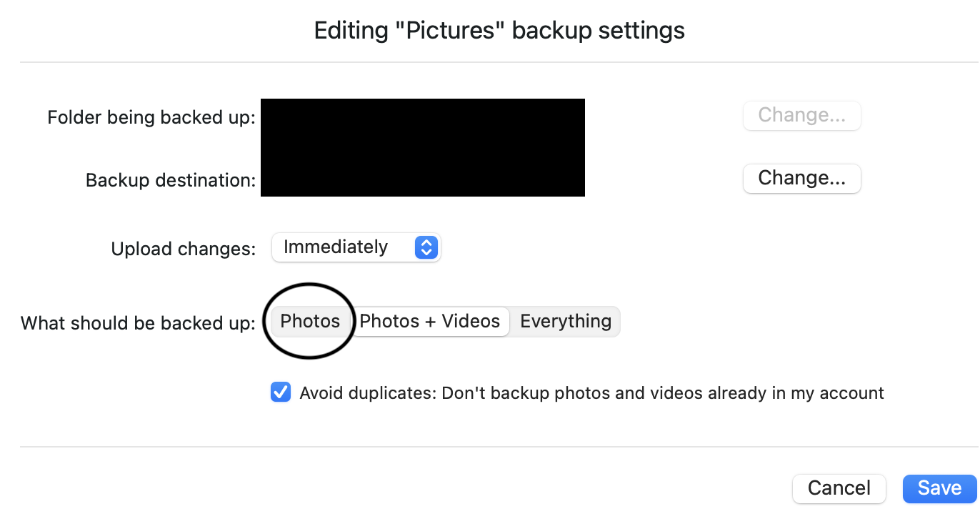Screen dimensions: 980x519
Task: Click the "Avoid duplicates:" text beside the checkbox
Action: point(367,393)
